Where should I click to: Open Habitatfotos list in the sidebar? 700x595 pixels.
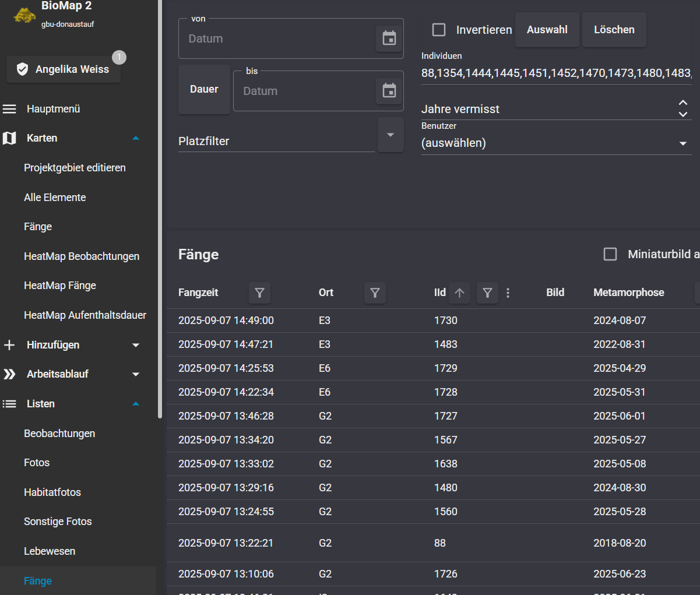click(52, 492)
